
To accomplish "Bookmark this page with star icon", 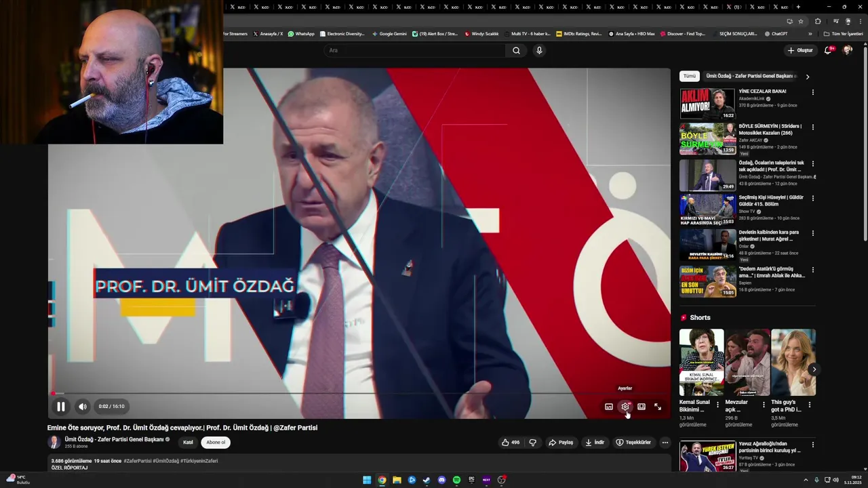I will tap(801, 21).
